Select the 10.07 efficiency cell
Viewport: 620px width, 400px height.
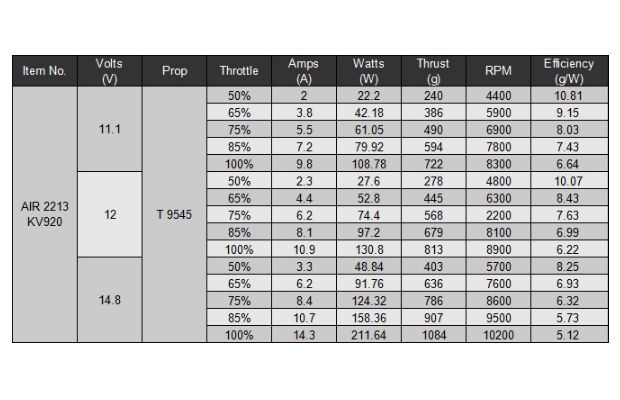pos(569,181)
